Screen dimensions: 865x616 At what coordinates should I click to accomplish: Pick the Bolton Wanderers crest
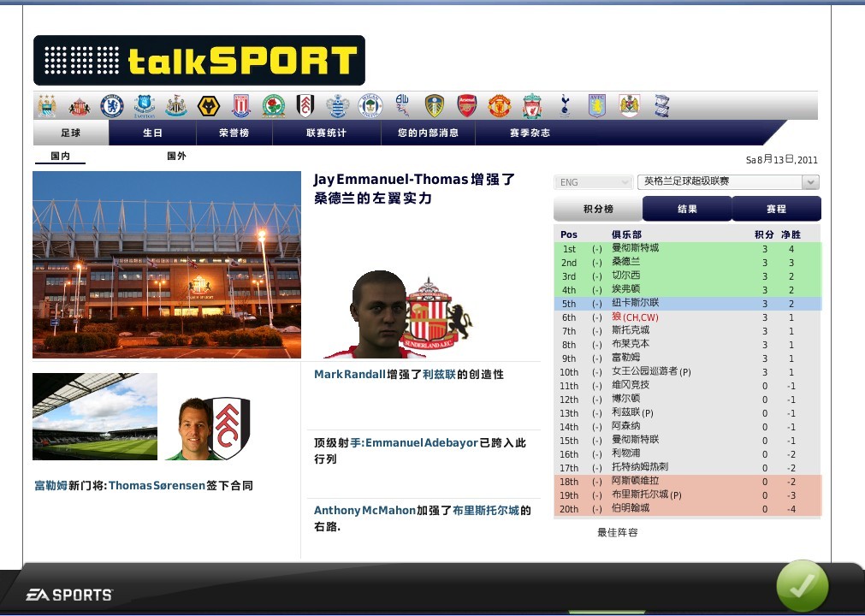(x=402, y=105)
